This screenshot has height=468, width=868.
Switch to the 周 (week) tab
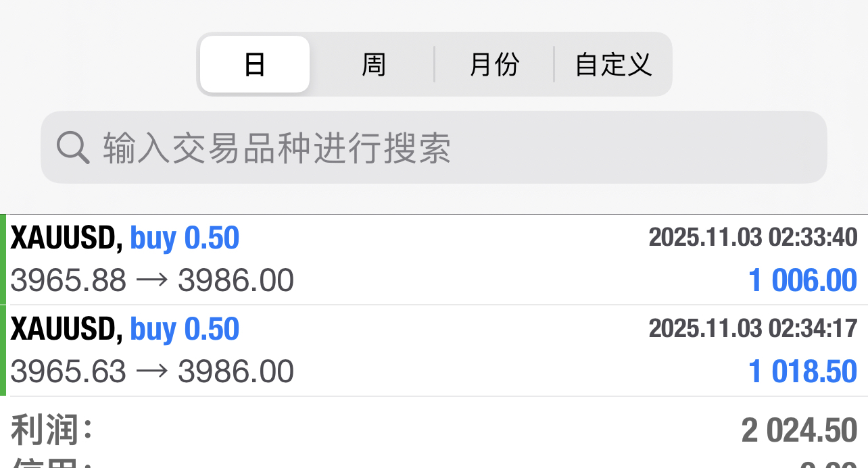373,65
